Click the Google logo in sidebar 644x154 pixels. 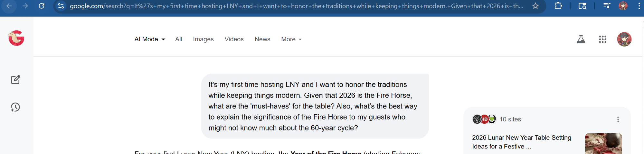[16, 38]
